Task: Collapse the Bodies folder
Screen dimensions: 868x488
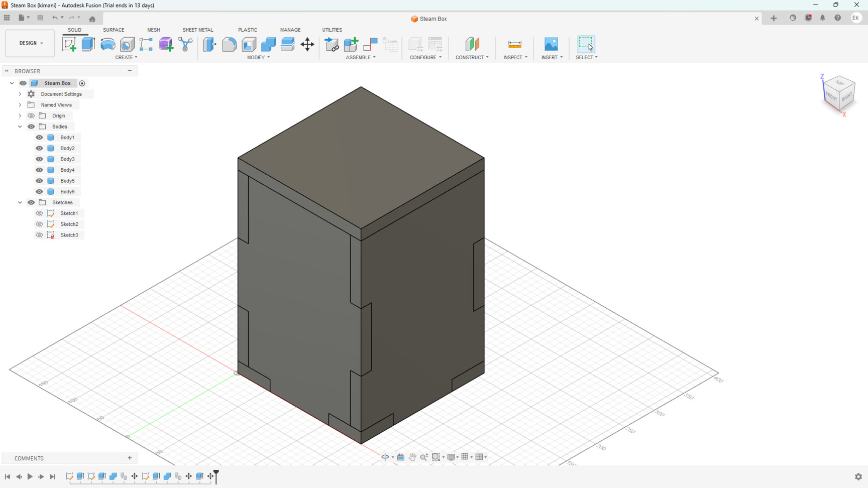Action: (x=20, y=127)
